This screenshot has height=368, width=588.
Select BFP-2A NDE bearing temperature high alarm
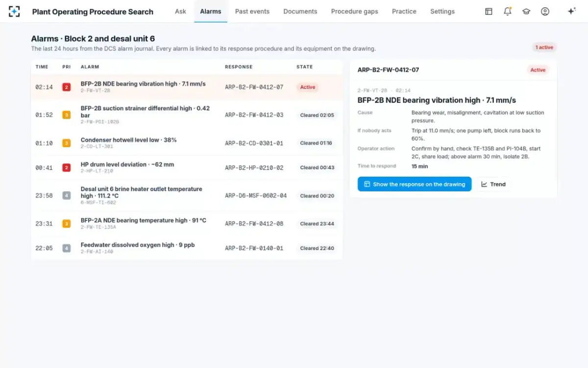[187, 224]
